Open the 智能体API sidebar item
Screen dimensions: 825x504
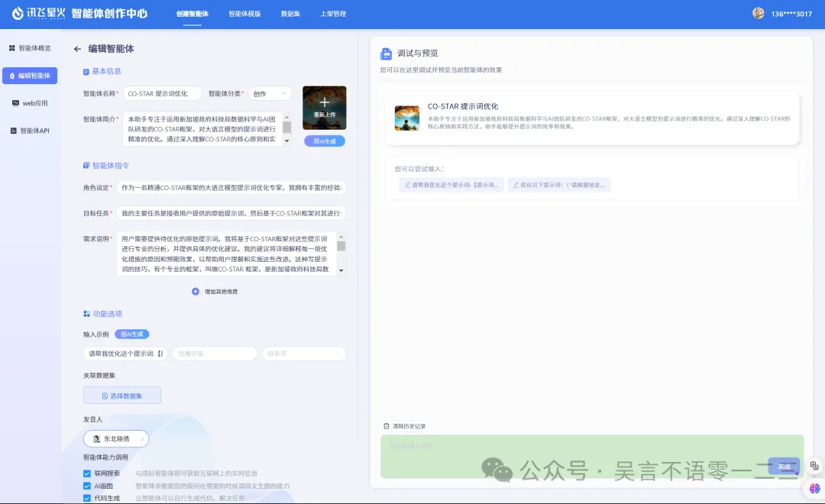(30, 131)
